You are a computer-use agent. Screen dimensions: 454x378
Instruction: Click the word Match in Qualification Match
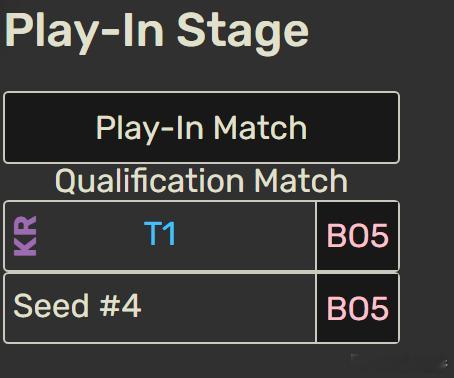coord(301,180)
